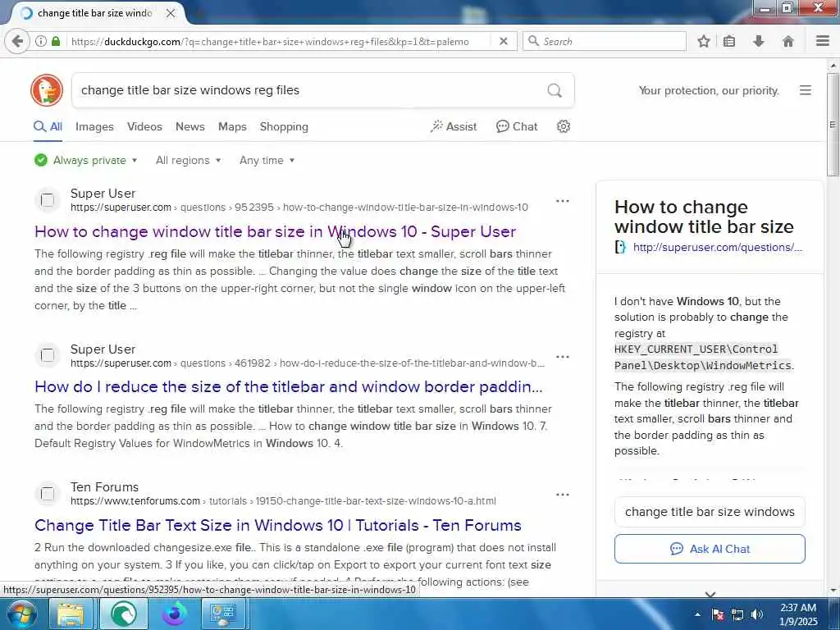Screen dimensions: 840x630
Task: Open the purple swirl taskbar application
Action: tap(174, 614)
